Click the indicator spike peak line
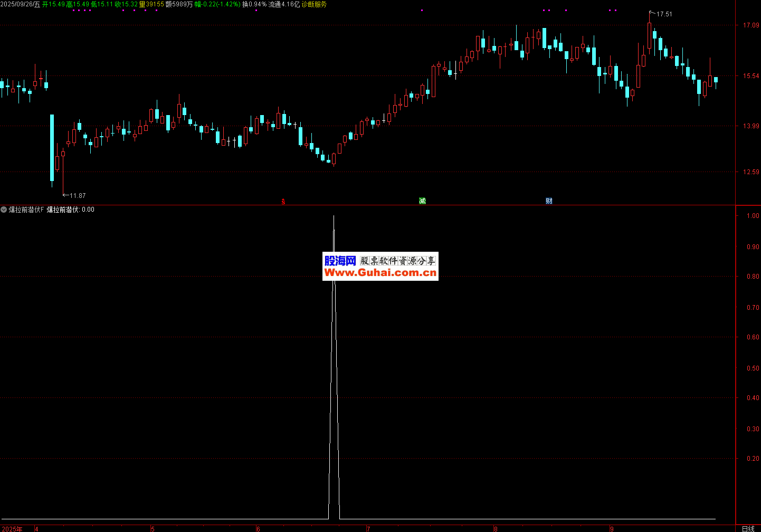 (334, 222)
